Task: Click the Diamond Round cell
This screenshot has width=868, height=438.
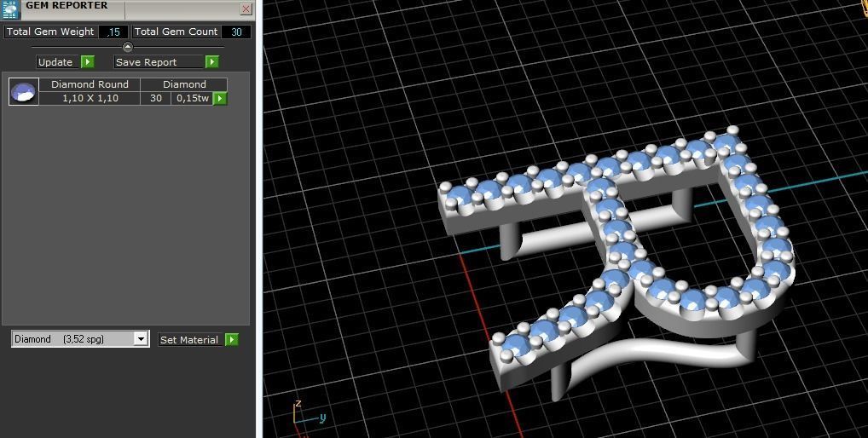Action: tap(90, 84)
